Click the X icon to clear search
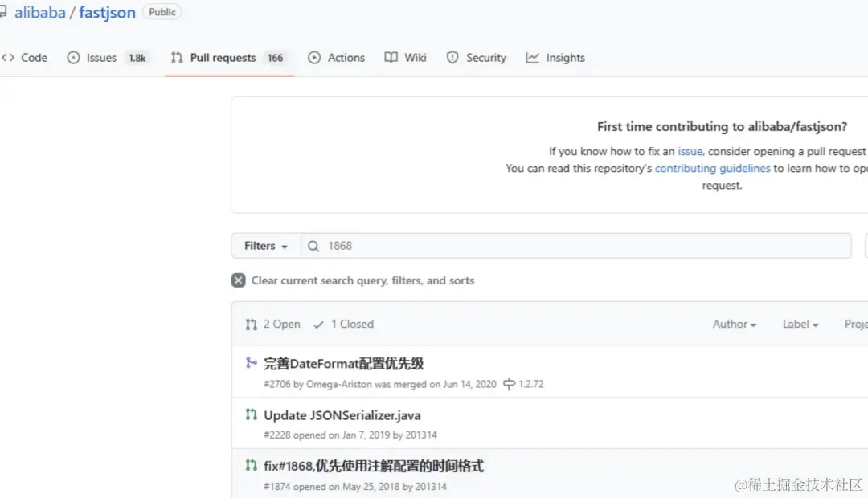The height and width of the screenshot is (498, 868). pyautogui.click(x=239, y=280)
